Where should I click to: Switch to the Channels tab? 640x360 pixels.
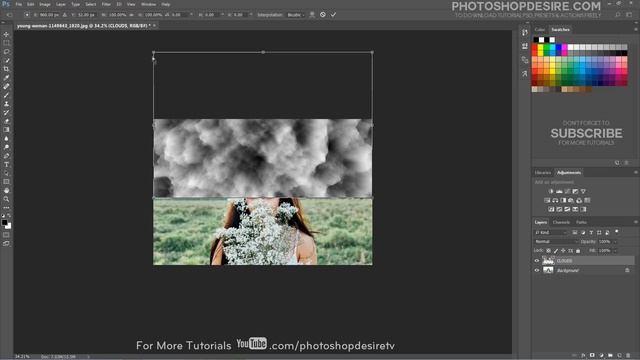(561, 222)
